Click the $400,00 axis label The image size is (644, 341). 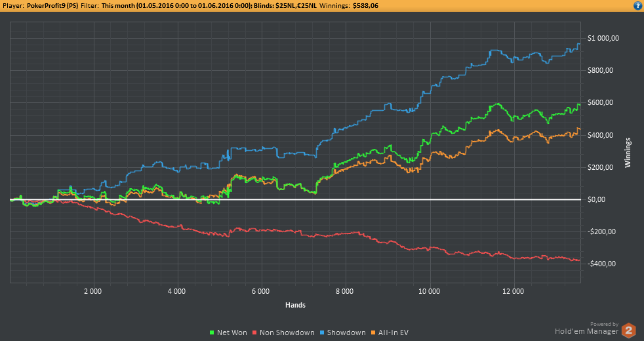(600, 135)
